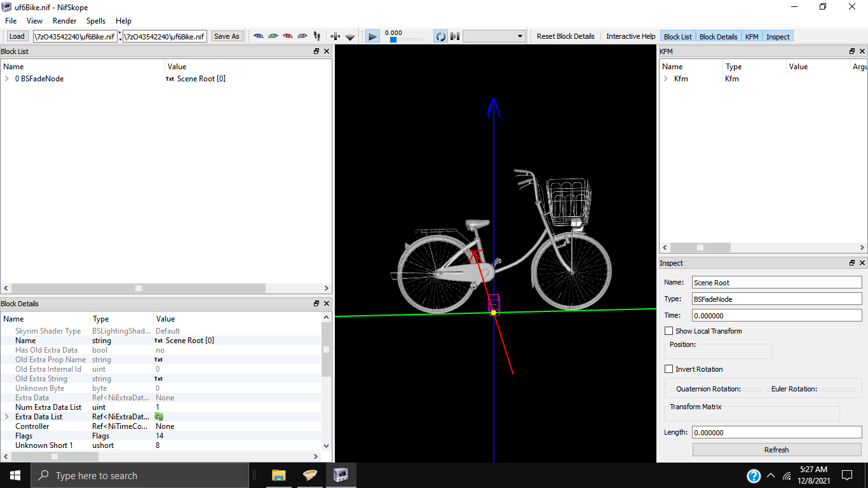Viewport: 868px width, 488px height.
Task: Click the footprints walk view icon
Action: (317, 36)
